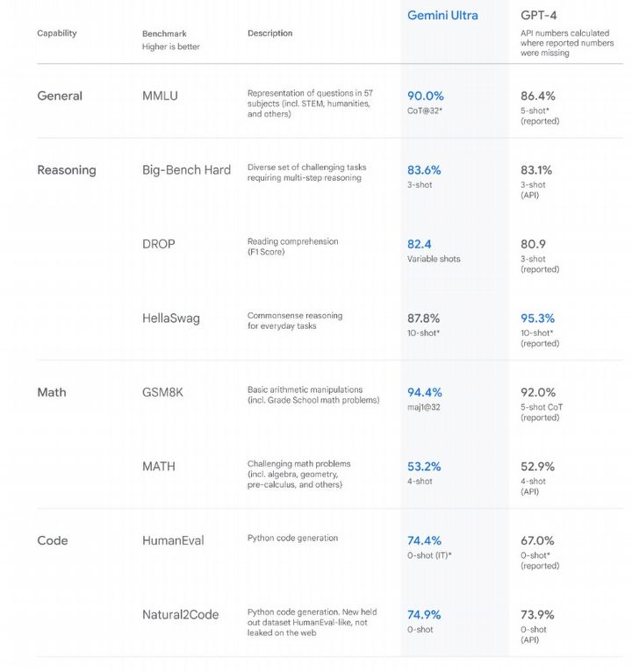Click GPT-4's 73.9% Natural2Code score
This screenshot has width=632, height=672.
coord(538,615)
